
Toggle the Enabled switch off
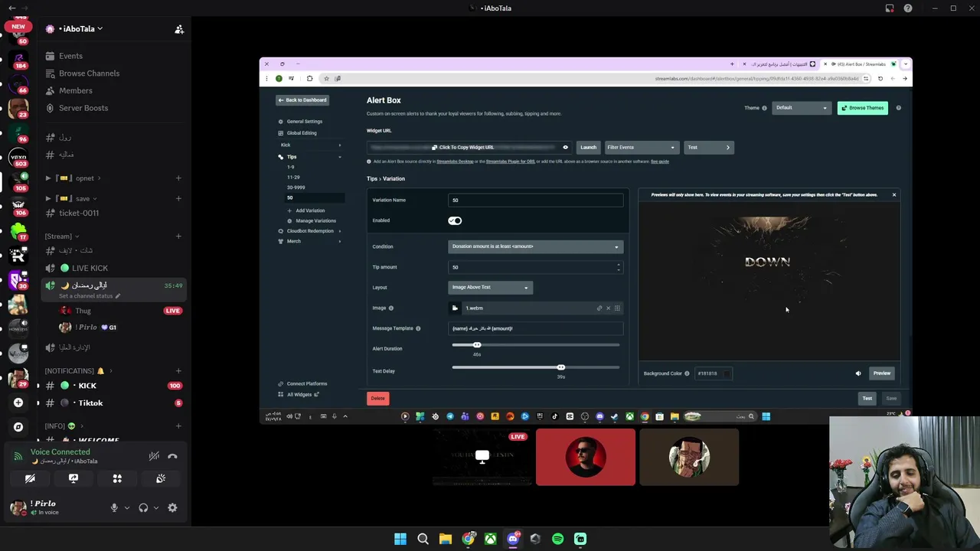(x=455, y=220)
